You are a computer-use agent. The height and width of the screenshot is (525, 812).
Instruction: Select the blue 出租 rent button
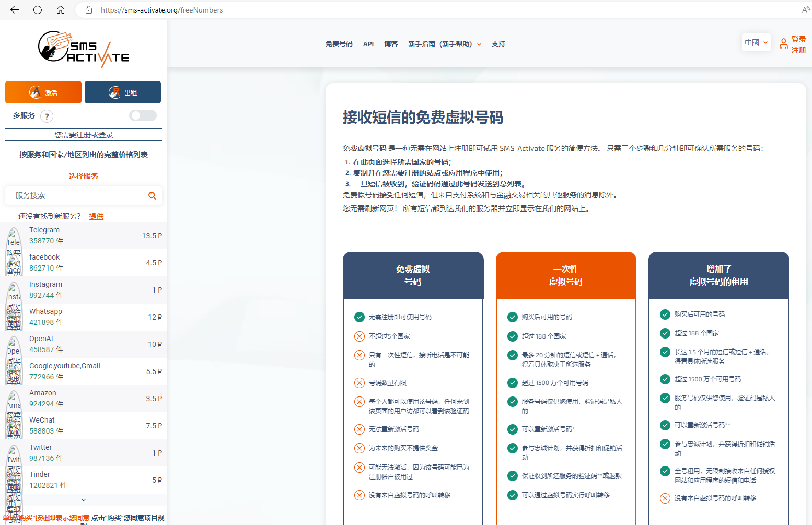coord(123,92)
